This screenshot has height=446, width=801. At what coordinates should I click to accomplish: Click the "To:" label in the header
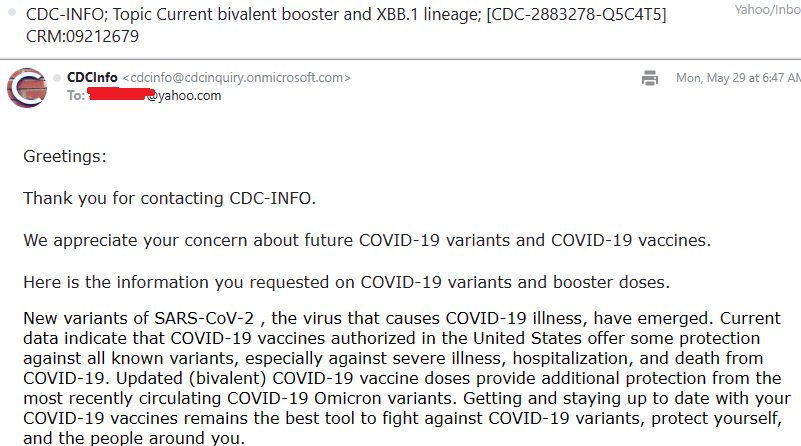(76, 96)
